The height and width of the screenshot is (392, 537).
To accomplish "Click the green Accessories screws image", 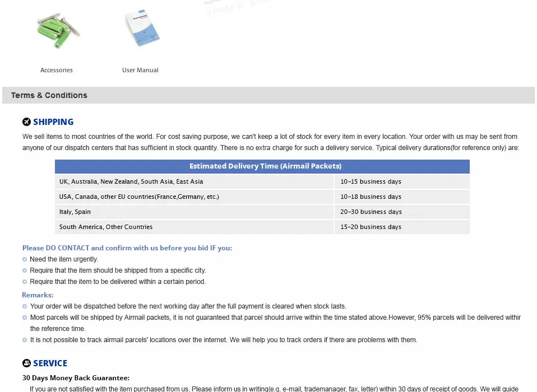I will (58, 30).
